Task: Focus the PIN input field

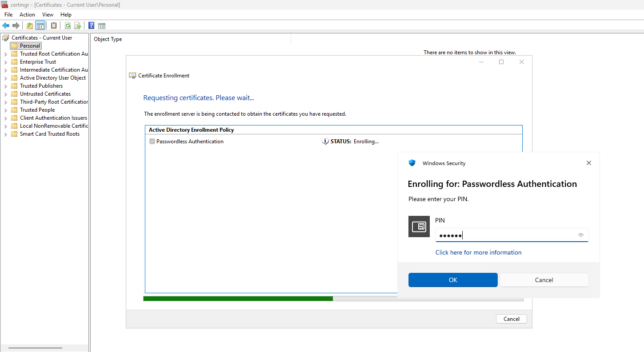Action: [512, 235]
